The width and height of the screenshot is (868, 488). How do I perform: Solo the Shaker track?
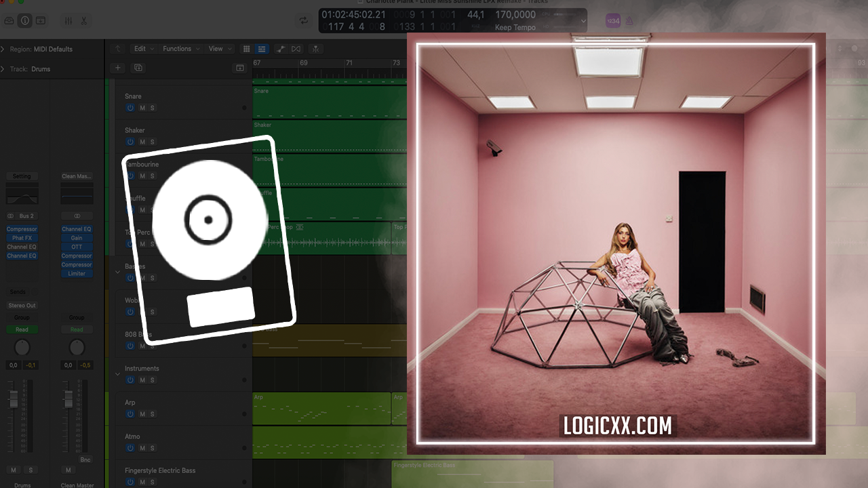[152, 142]
